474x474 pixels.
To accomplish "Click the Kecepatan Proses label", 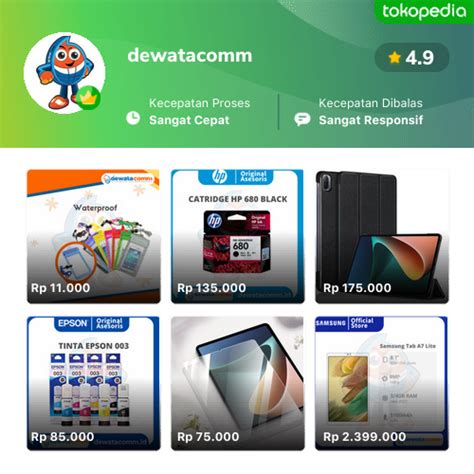I will tap(199, 103).
